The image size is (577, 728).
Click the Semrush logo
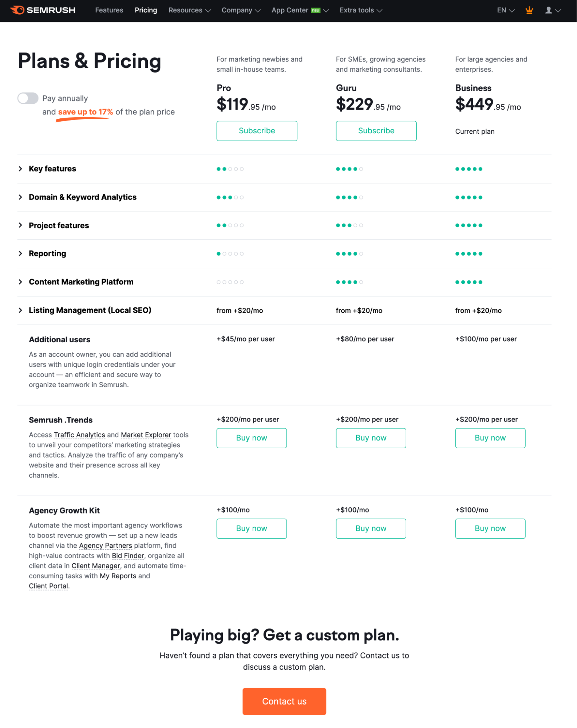[x=43, y=10]
